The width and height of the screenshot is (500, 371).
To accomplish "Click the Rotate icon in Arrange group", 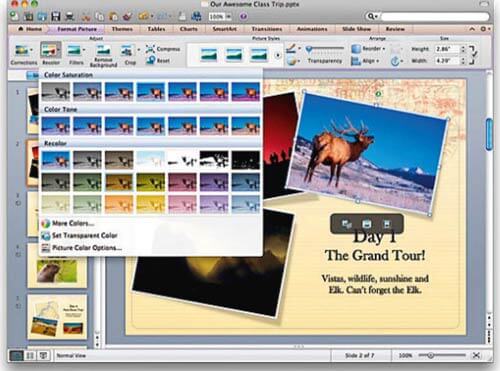I will (395, 61).
